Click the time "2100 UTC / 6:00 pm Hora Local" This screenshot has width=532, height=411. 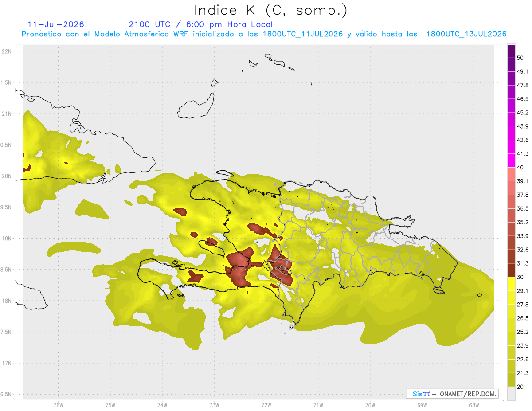tap(200, 24)
